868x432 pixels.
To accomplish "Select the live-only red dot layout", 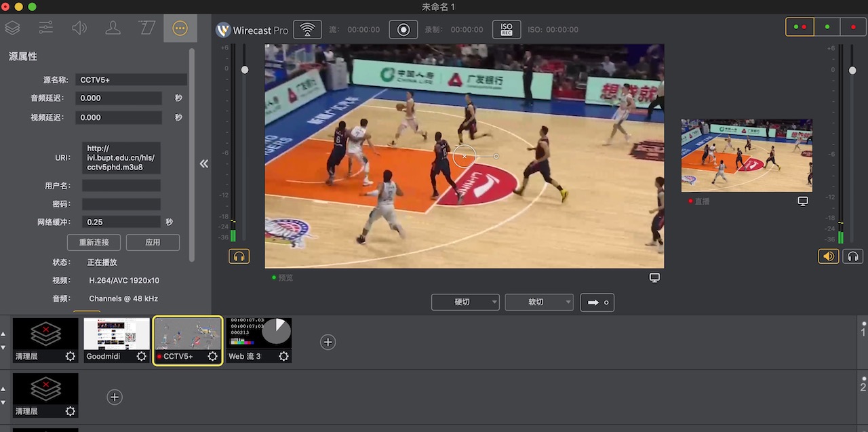I will point(852,27).
